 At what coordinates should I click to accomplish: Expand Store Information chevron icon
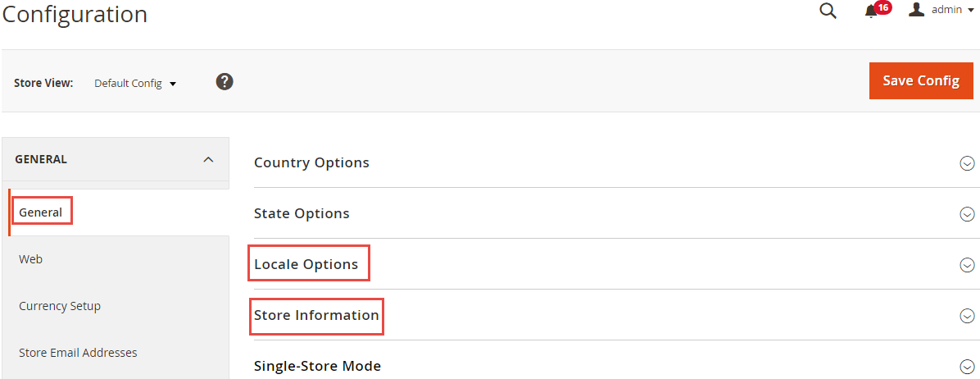coord(967,316)
